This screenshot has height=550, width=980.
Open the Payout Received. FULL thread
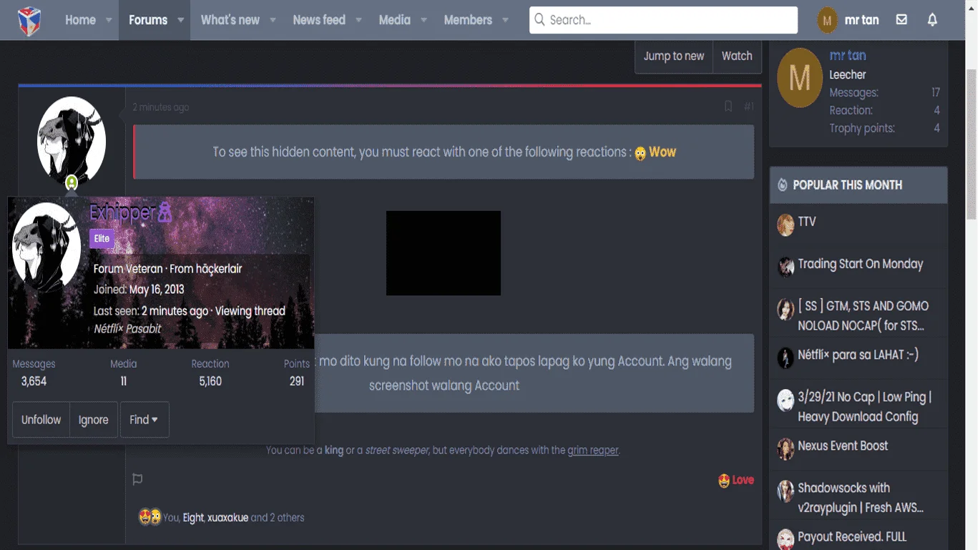pos(852,536)
